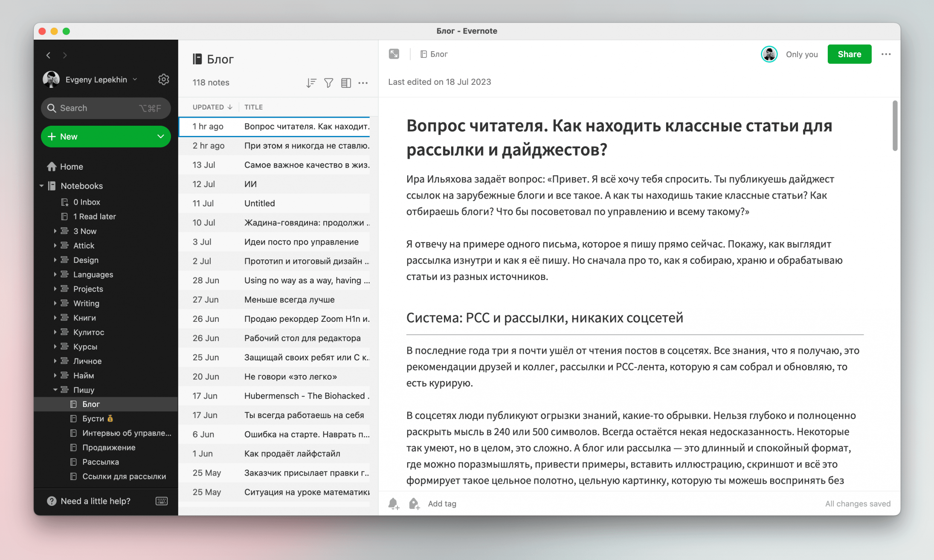Click the note info/details icon top left
This screenshot has width=934, height=560.
(x=394, y=54)
